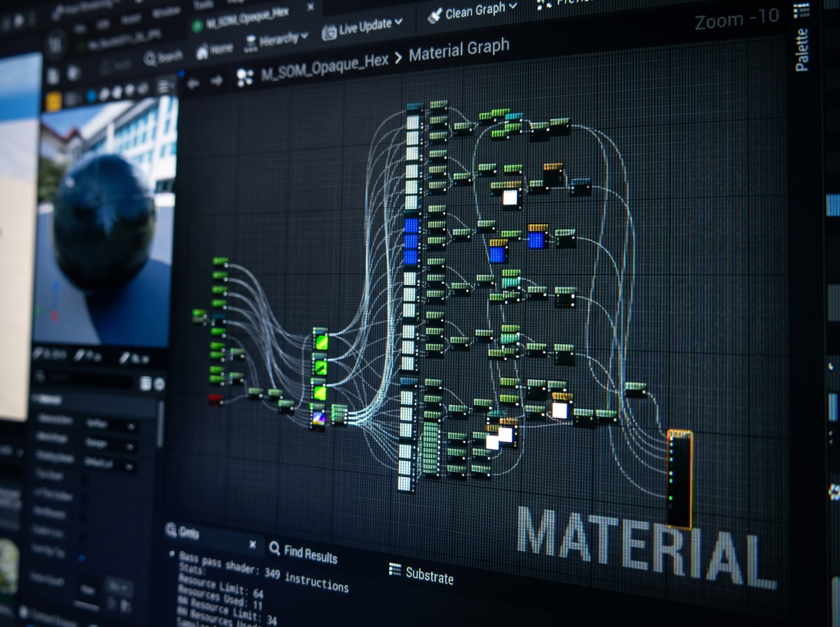Click the Details panel vertical scrollbar
This screenshot has width=840, height=627.
coord(161,425)
